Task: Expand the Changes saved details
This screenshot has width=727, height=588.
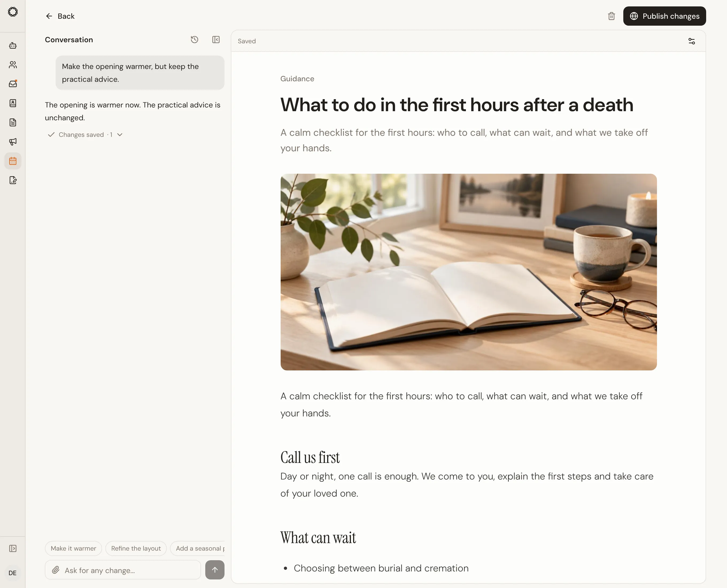Action: pos(85,134)
